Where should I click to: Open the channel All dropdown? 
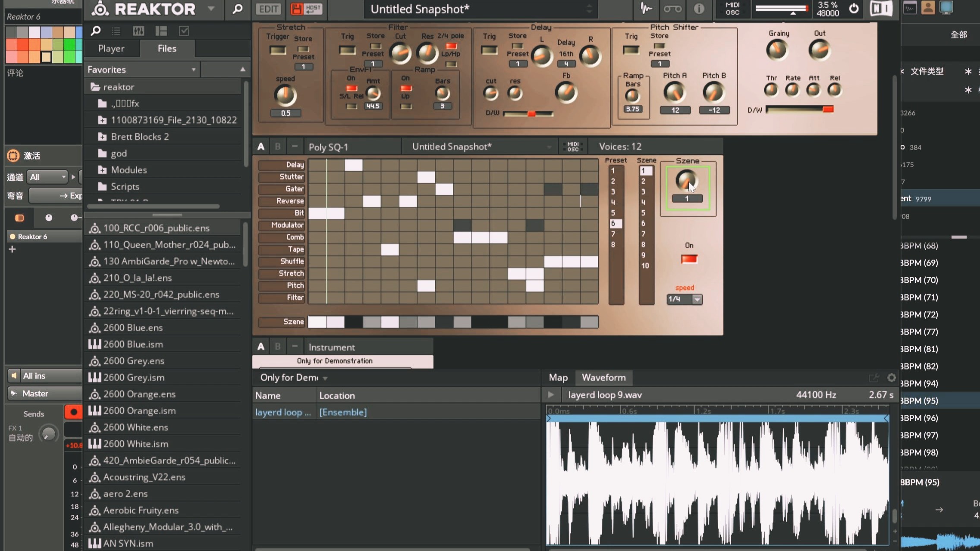click(x=47, y=177)
